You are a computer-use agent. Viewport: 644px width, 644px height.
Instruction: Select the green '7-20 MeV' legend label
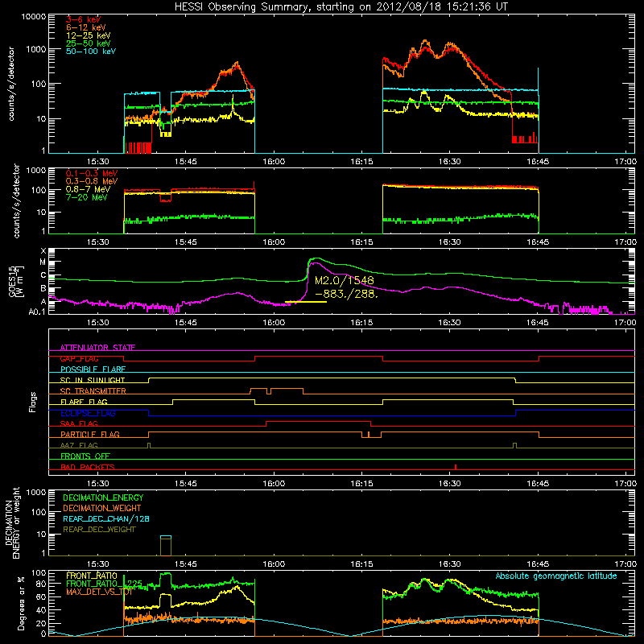click(87, 197)
